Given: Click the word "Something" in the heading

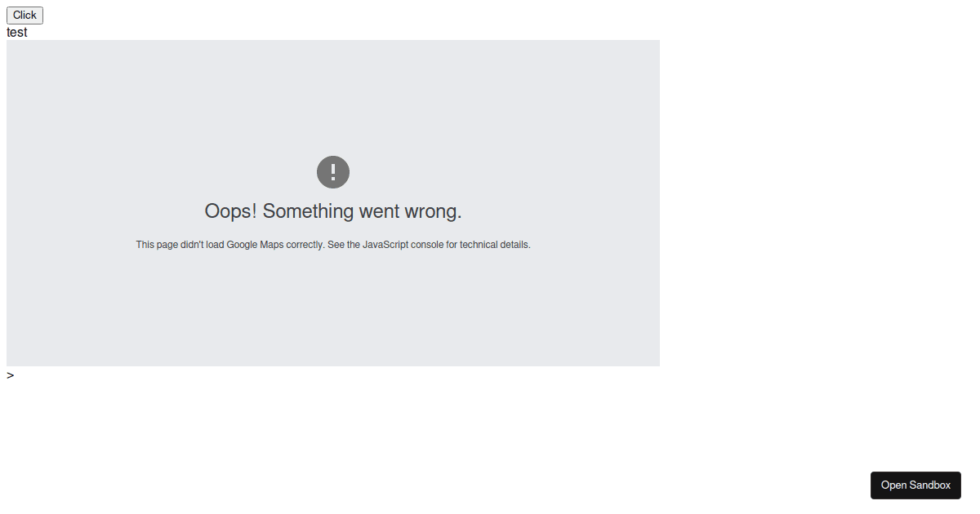Looking at the screenshot, I should [x=308, y=211].
